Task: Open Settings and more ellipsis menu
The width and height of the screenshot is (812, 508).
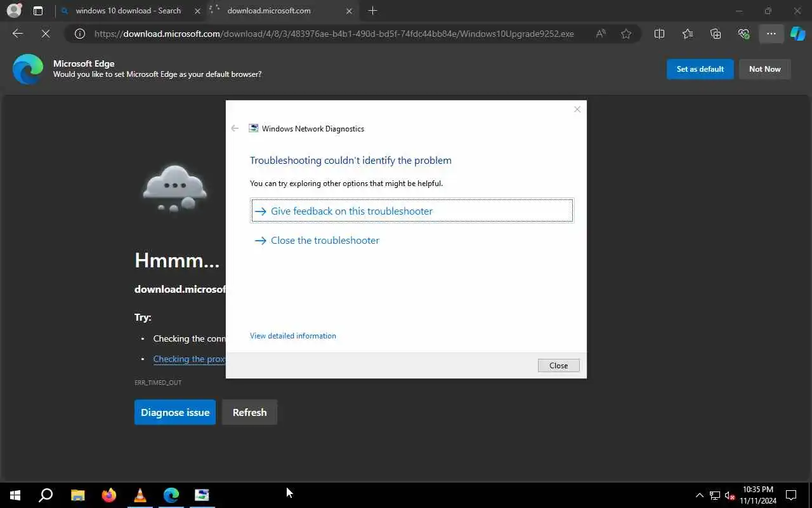Action: [x=771, y=34]
